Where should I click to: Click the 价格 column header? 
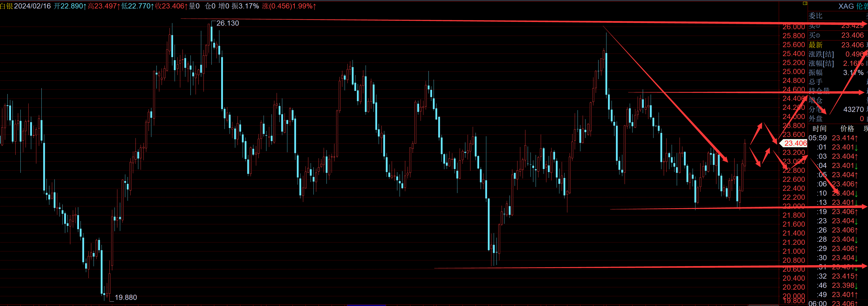click(x=847, y=129)
